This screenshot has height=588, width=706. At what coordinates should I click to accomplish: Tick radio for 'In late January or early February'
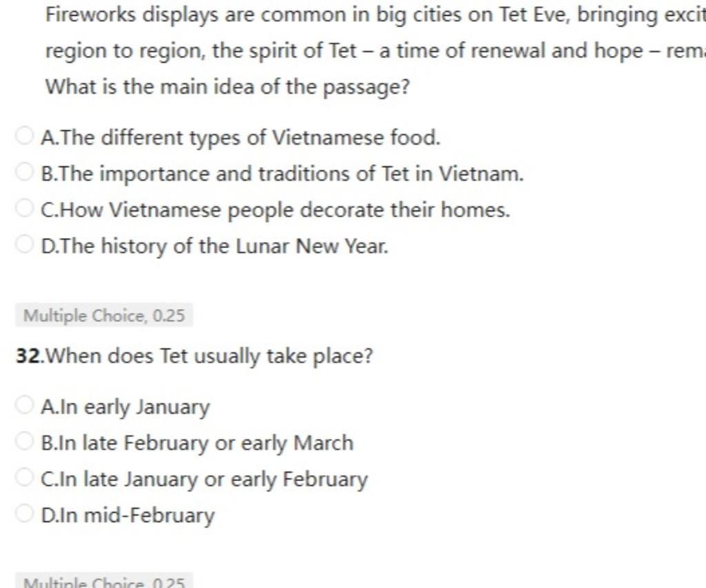tap(24, 478)
